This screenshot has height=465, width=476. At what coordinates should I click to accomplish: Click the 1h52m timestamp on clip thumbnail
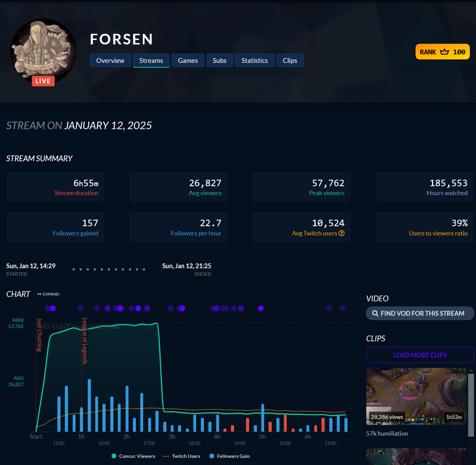tap(454, 417)
